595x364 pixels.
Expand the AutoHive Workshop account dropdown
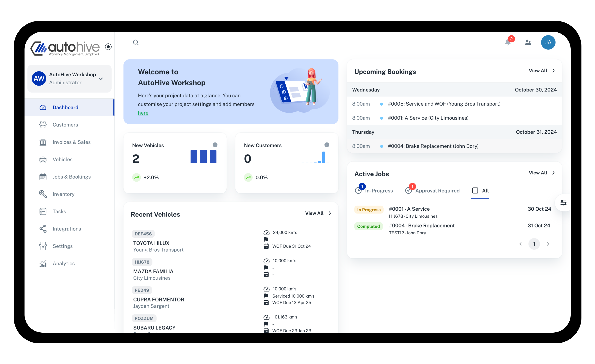(101, 78)
